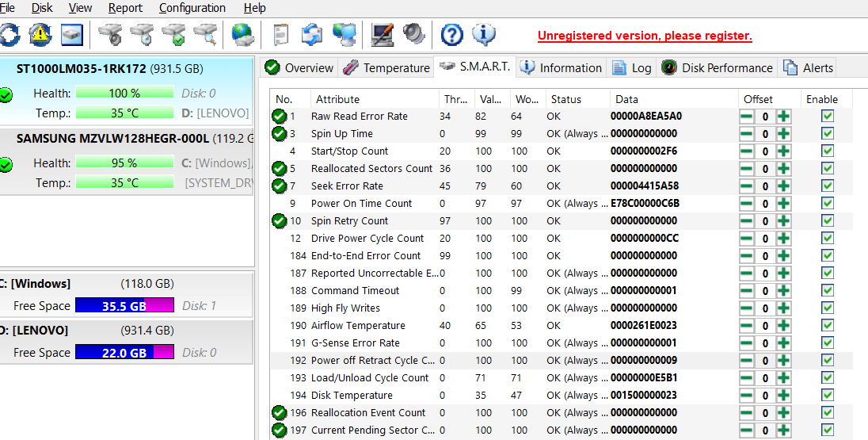Click the speaker sound toolbar icon

413,35
